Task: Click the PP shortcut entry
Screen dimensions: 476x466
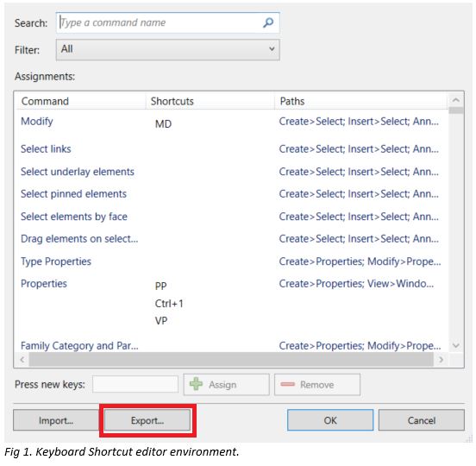Action: (x=161, y=286)
